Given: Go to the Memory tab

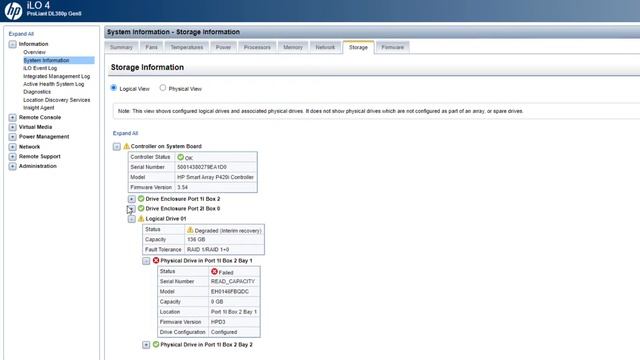Looking at the screenshot, I should click(293, 47).
